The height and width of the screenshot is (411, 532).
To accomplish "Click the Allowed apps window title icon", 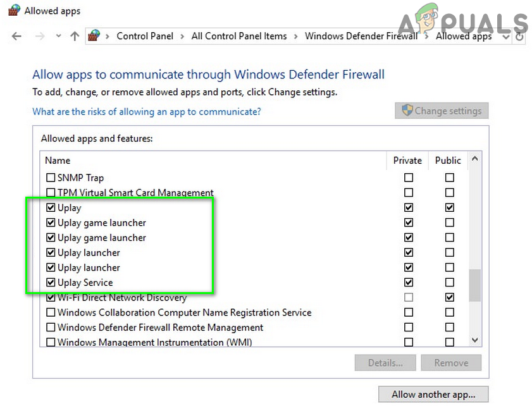I will (14, 10).
